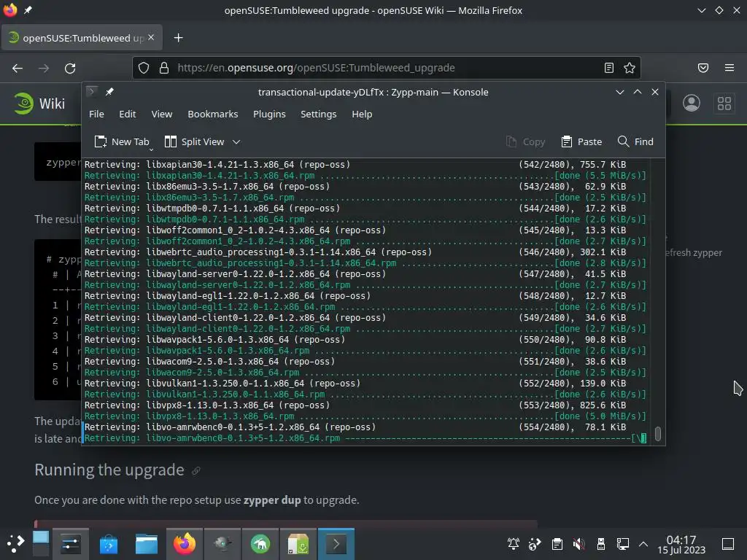Viewport: 747px width, 560px height.
Task: Open muted audio volume tray icon
Action: 578,544
